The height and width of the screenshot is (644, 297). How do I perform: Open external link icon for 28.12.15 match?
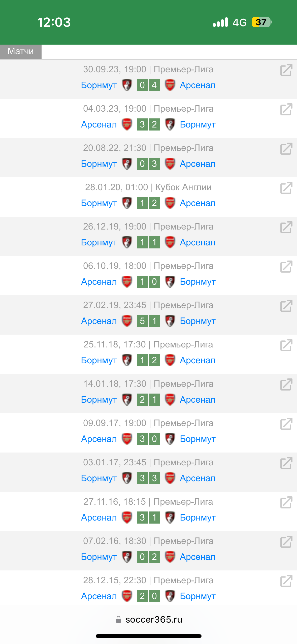point(286,581)
